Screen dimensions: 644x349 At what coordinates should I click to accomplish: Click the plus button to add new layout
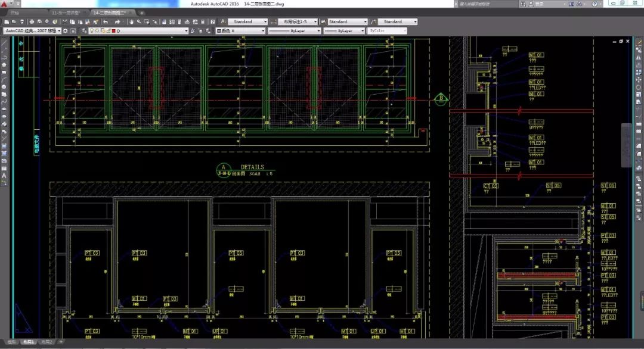(61, 342)
